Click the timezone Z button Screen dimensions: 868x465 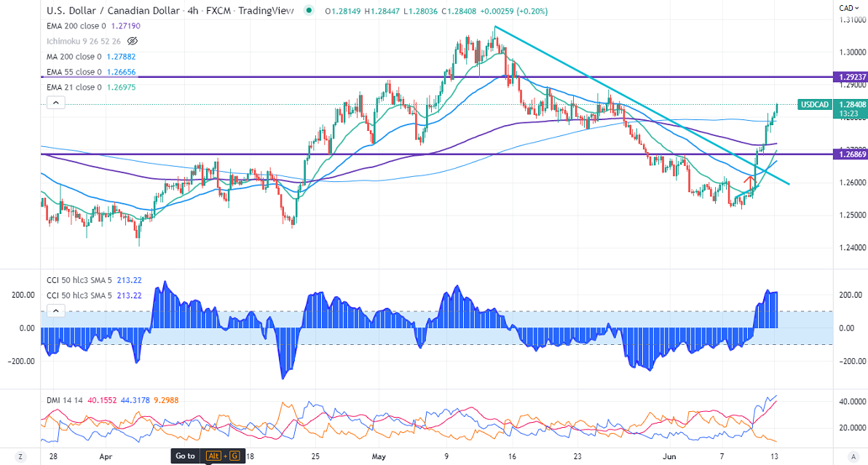pos(20,457)
